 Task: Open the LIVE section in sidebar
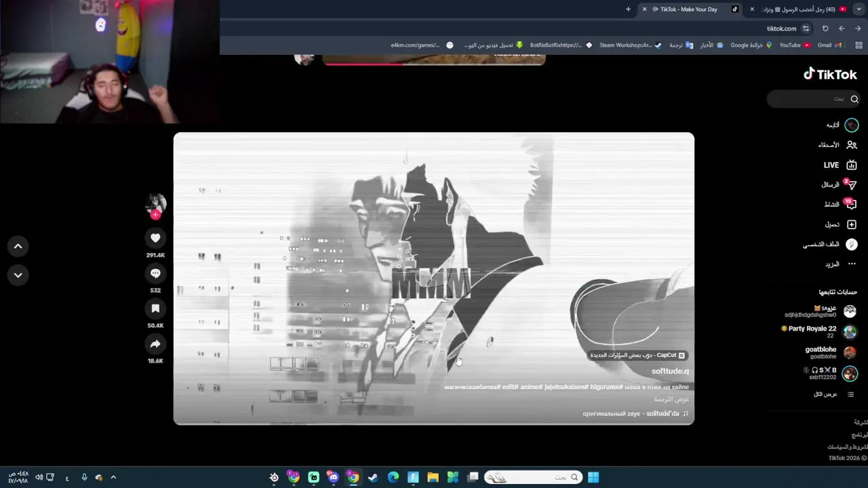[840, 165]
